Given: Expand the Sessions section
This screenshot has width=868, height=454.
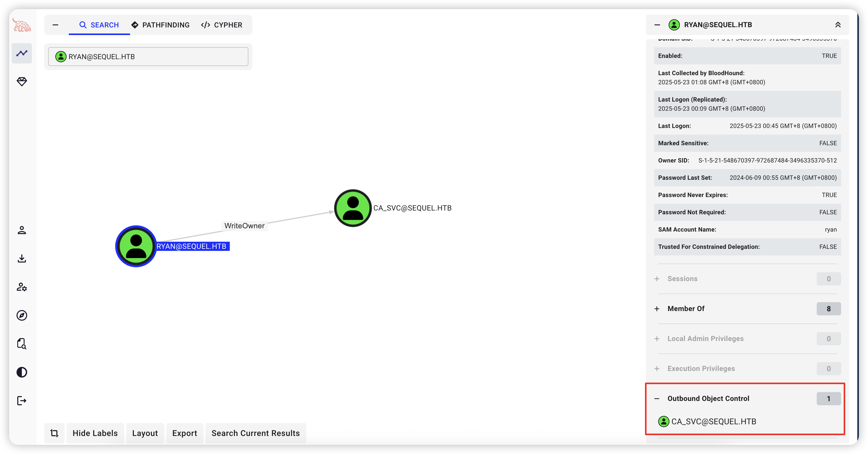Looking at the screenshot, I should (x=682, y=279).
